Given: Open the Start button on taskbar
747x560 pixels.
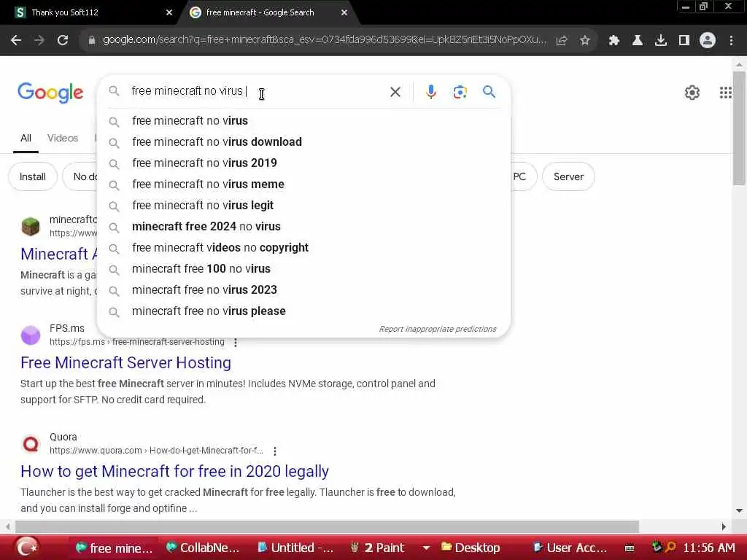Looking at the screenshot, I should coord(27,548).
